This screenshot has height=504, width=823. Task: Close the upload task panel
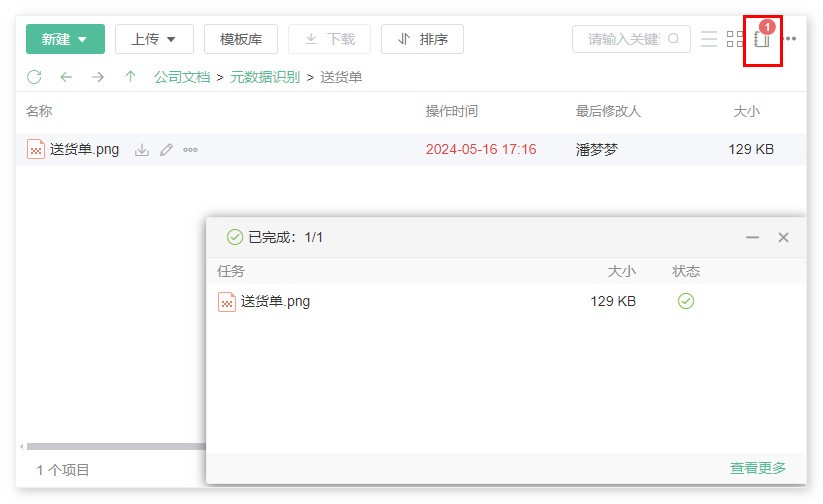point(783,237)
